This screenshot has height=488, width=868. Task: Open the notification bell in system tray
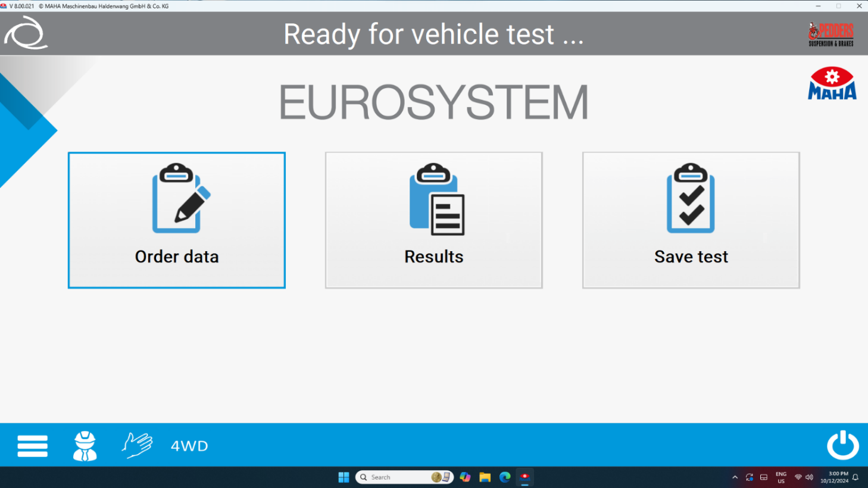click(x=855, y=477)
